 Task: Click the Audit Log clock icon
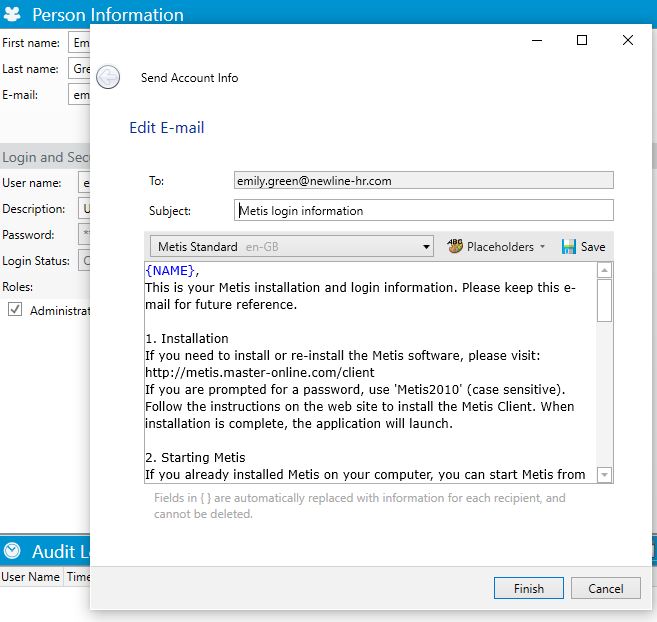point(12,551)
